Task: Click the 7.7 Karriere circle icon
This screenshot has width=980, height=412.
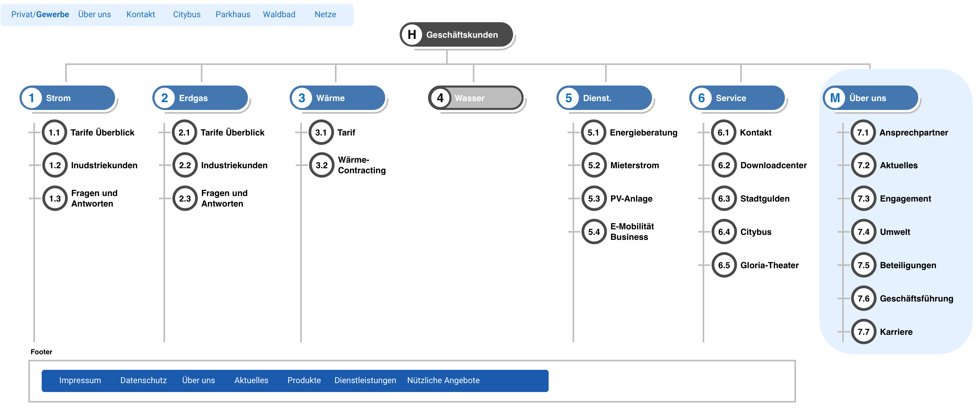Action: (864, 332)
